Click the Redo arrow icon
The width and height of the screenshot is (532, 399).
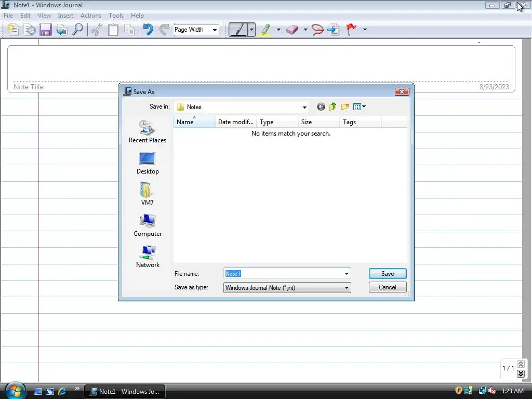click(164, 30)
